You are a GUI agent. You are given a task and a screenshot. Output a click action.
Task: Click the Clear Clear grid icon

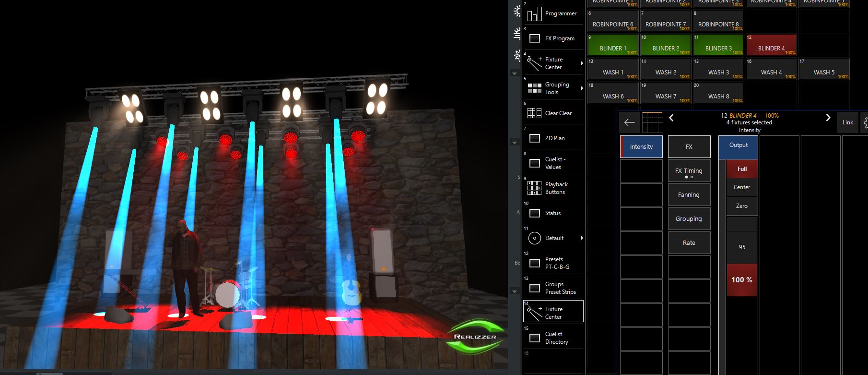(534, 113)
